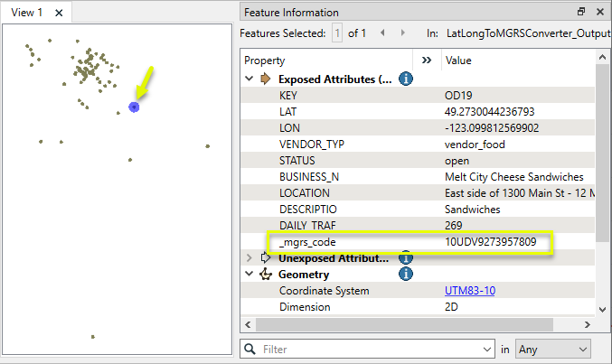612x364 pixels.
Task: Click the Geometry section info icon
Action: 406,275
